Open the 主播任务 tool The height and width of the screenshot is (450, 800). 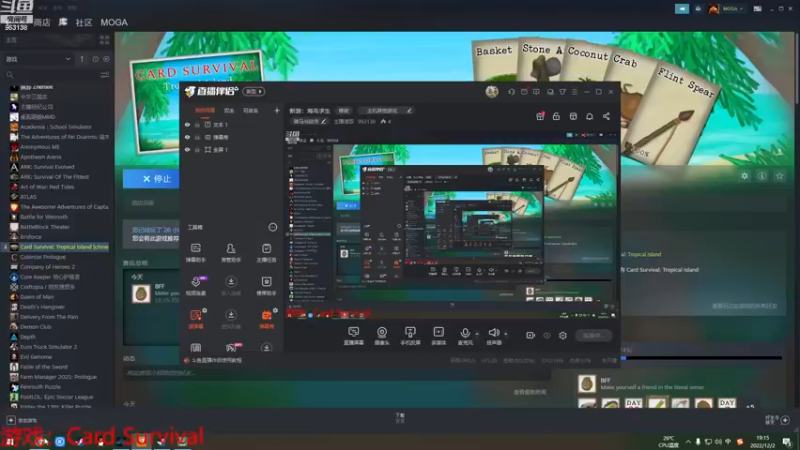click(x=266, y=252)
